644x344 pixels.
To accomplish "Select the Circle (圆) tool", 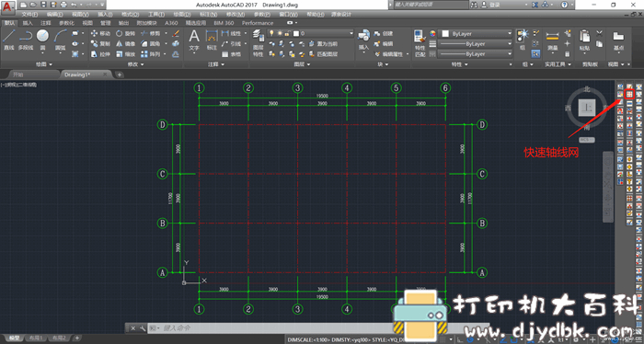I will pyautogui.click(x=42, y=40).
